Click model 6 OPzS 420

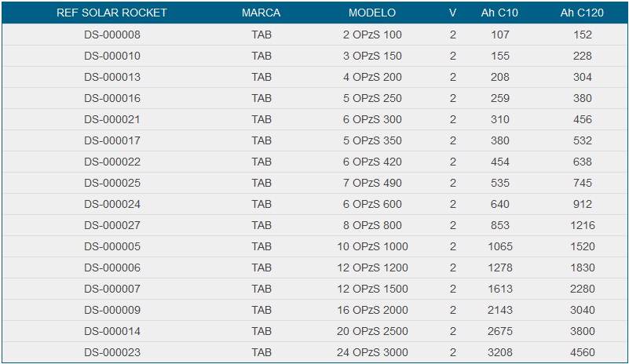click(x=372, y=162)
